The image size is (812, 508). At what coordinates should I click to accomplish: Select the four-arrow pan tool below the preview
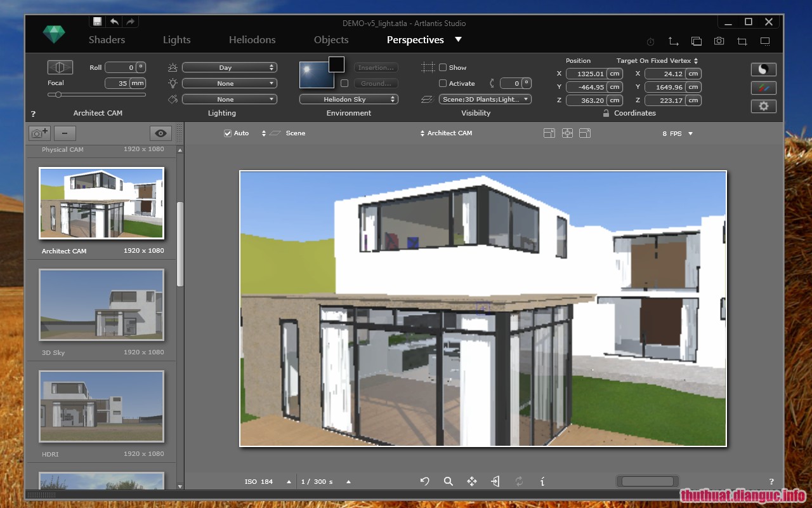coord(472,481)
